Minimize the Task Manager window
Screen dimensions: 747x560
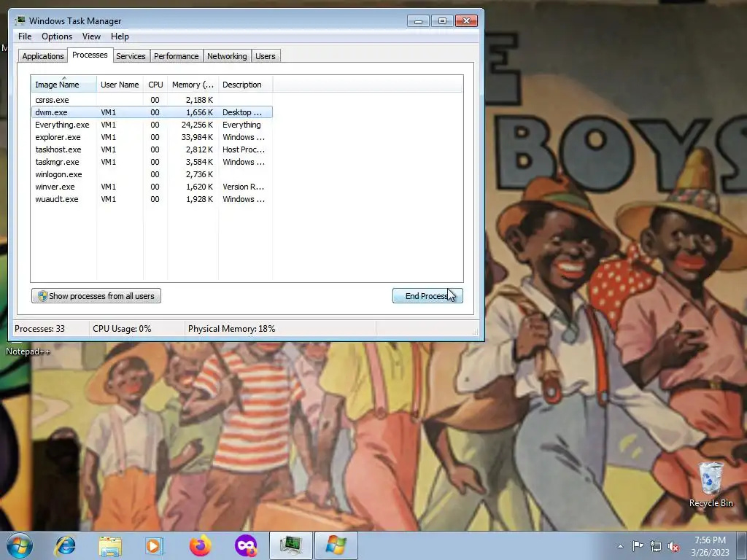click(418, 20)
